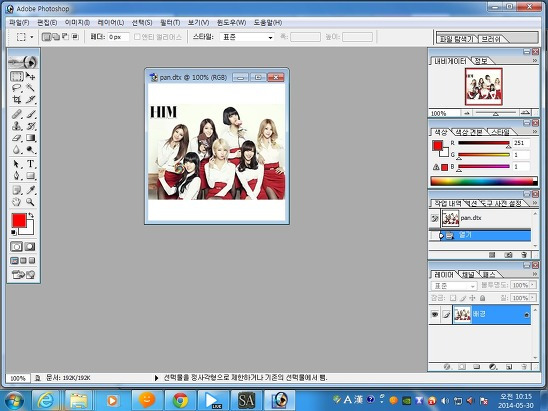Screen dimensions: 548x411
Task: Open the Style dropdown in options bar
Action: pos(271,37)
